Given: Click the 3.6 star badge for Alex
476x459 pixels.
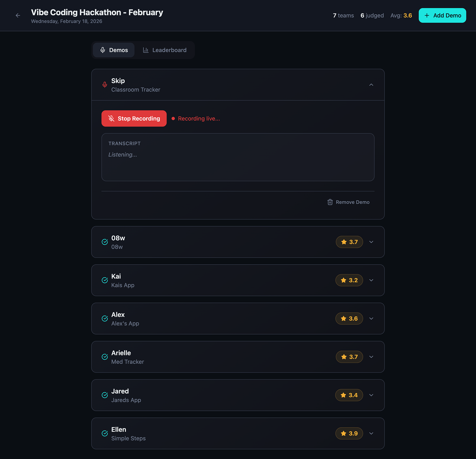Looking at the screenshot, I should coord(349,318).
